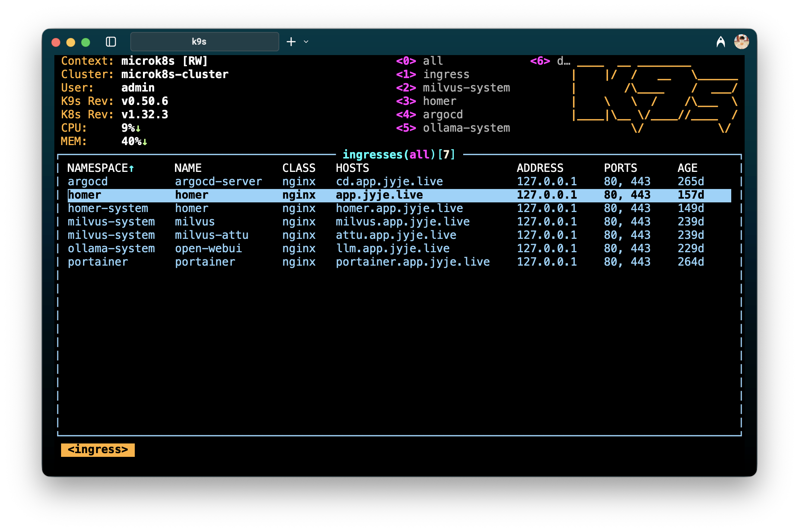
Task: Click the red close window button
Action: (x=56, y=42)
